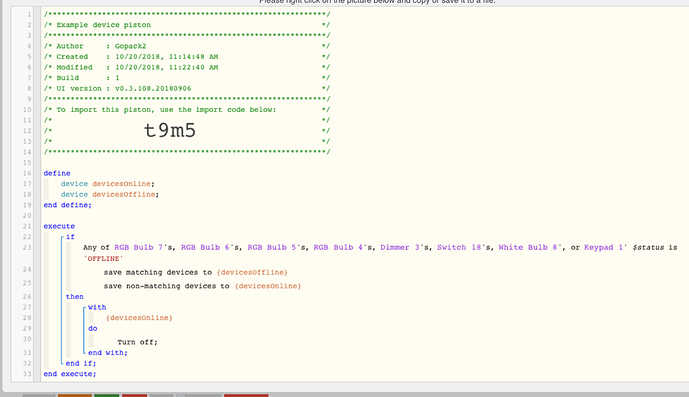Select the 'Example device piston' title comment
The height and width of the screenshot is (397, 689).
coord(104,25)
